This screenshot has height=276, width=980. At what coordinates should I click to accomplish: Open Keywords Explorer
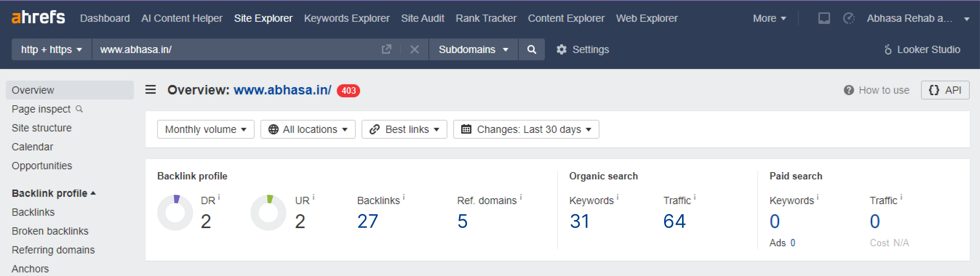pyautogui.click(x=347, y=18)
